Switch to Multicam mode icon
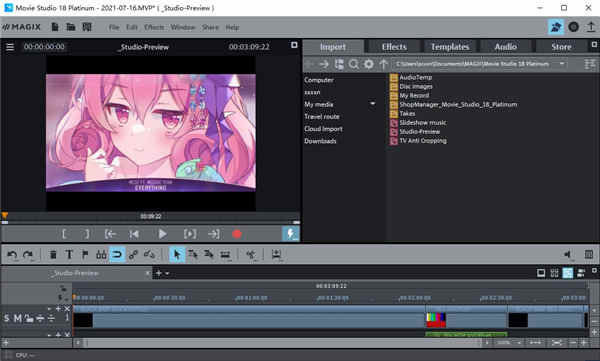The image size is (600, 361). pos(581,273)
